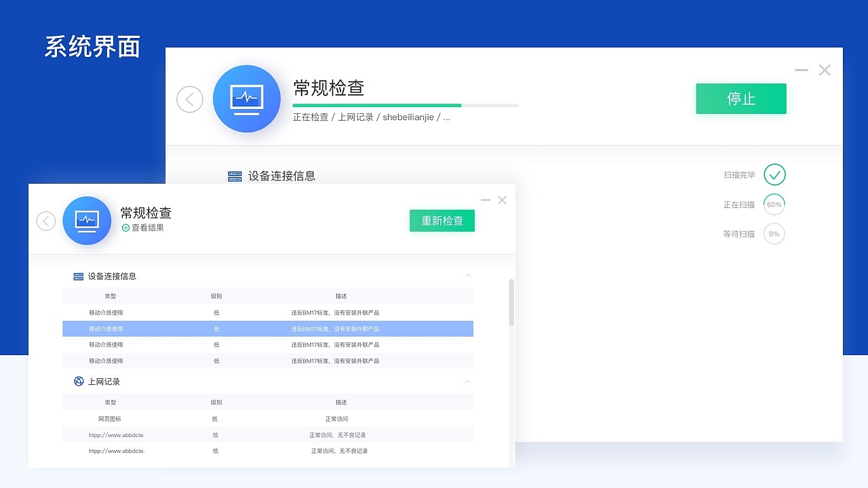Click the blue 常规检查 monitor icon
The height and width of the screenshot is (488, 868).
247,98
